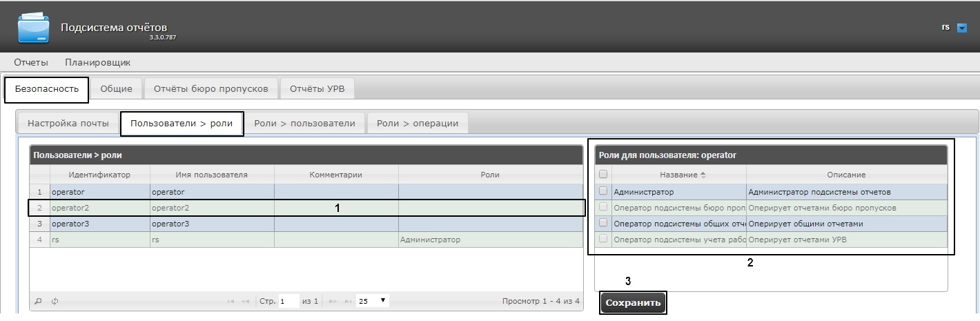Viewport: 980px width, 321px height.
Task: Check Оператор подсистемы общих отчетов checkbox
Action: (604, 223)
